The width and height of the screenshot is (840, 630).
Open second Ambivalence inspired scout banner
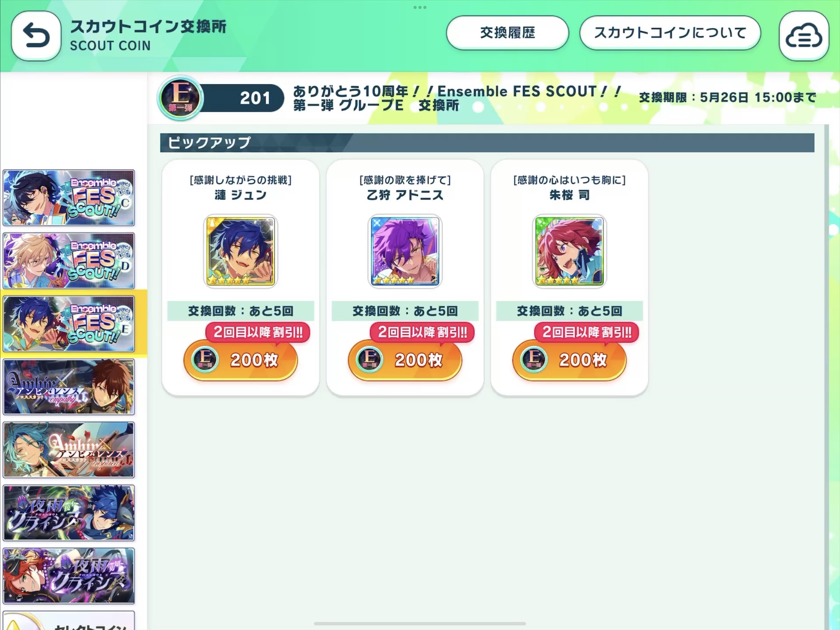click(69, 450)
